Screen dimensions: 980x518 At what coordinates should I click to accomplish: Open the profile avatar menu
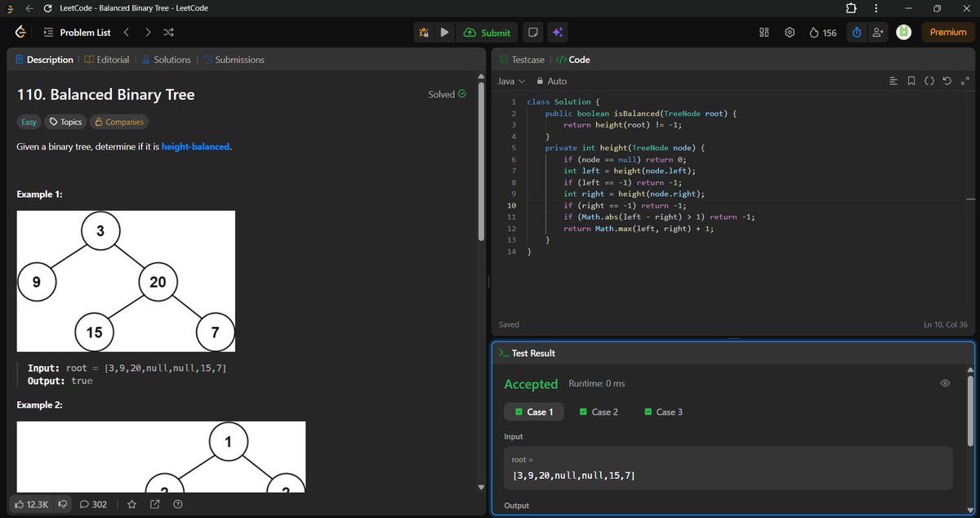[x=903, y=32]
